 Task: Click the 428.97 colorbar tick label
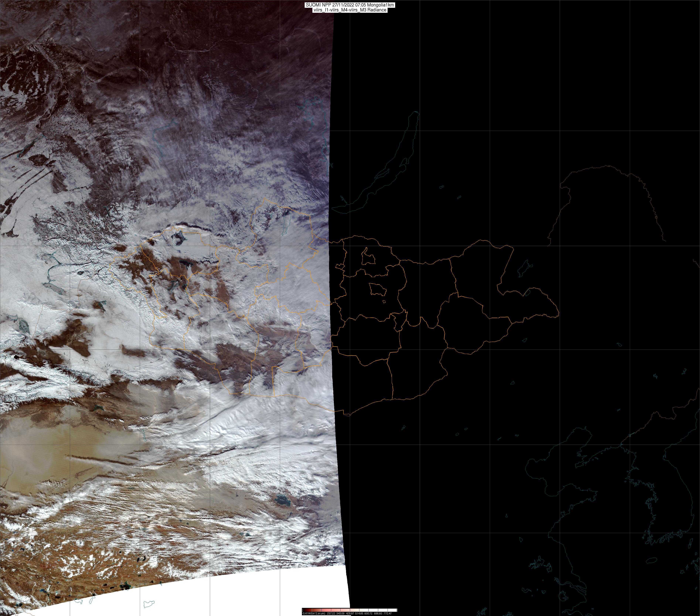pyautogui.click(x=350, y=613)
